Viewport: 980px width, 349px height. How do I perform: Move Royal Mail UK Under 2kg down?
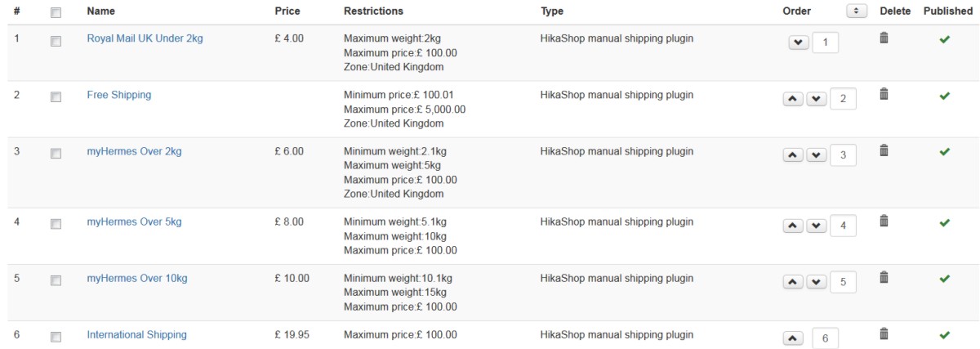(798, 43)
